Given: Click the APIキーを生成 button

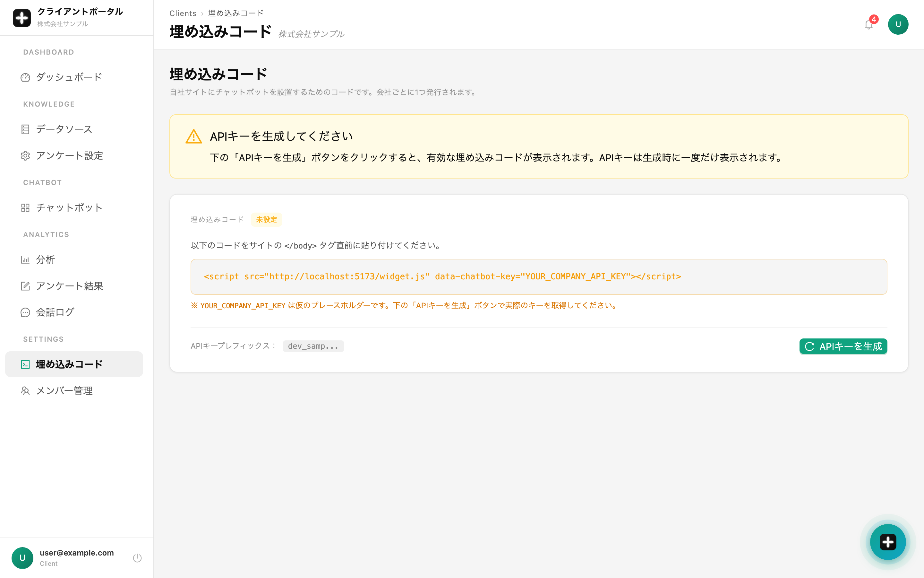Looking at the screenshot, I should click(843, 346).
